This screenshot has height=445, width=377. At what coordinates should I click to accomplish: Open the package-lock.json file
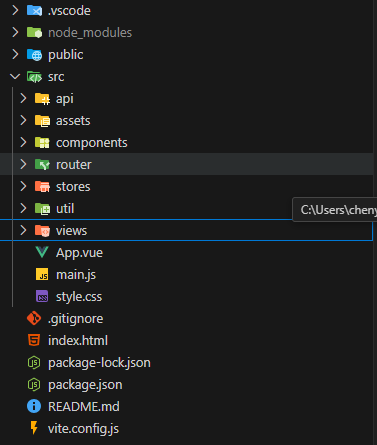pos(99,363)
